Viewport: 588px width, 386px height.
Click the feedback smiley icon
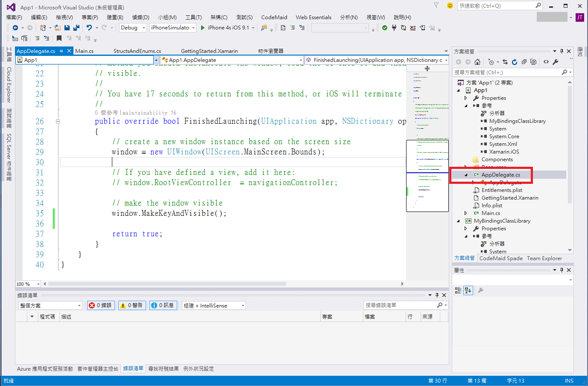click(450, 6)
